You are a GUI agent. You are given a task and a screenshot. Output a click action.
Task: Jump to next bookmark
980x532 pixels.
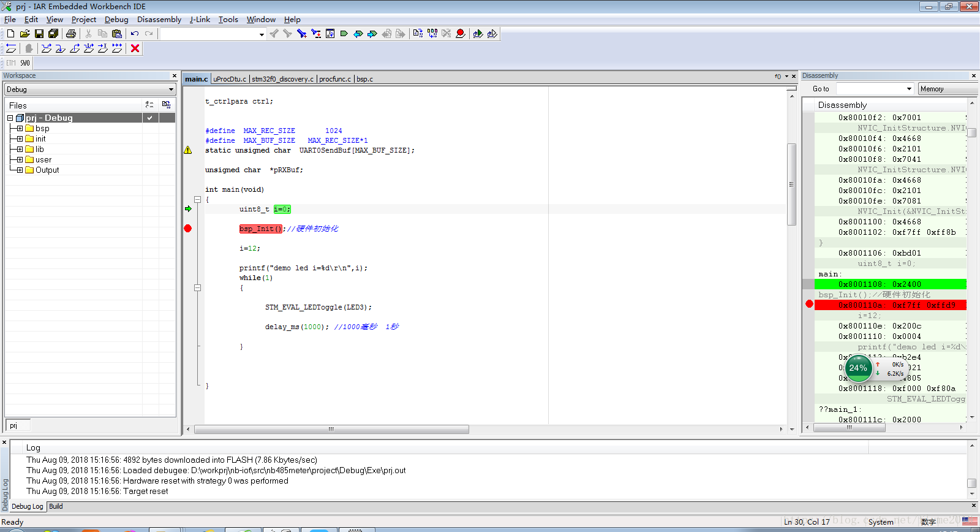pos(372,34)
